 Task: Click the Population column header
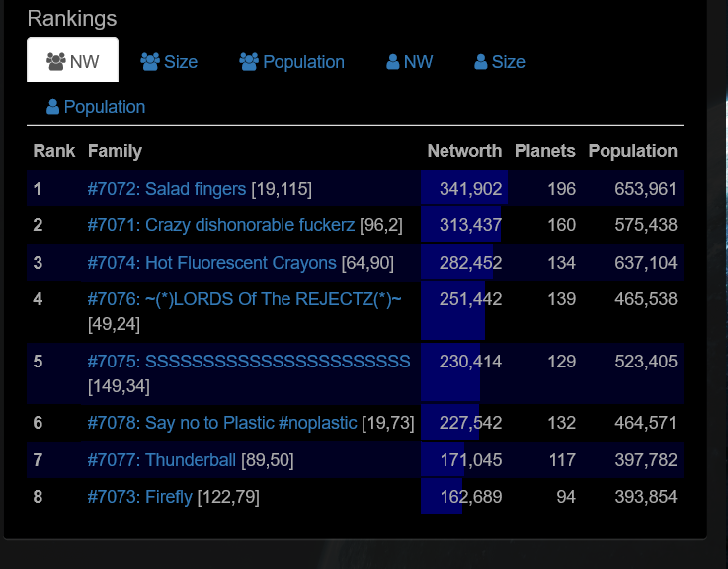(632, 151)
